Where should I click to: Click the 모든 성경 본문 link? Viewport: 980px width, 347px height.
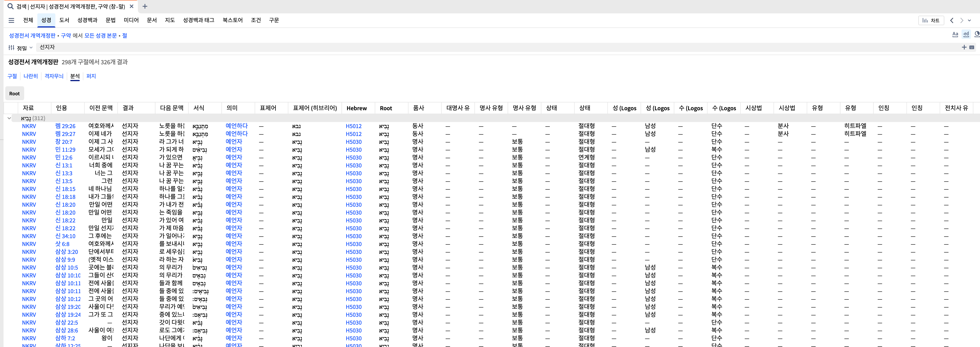(100, 35)
